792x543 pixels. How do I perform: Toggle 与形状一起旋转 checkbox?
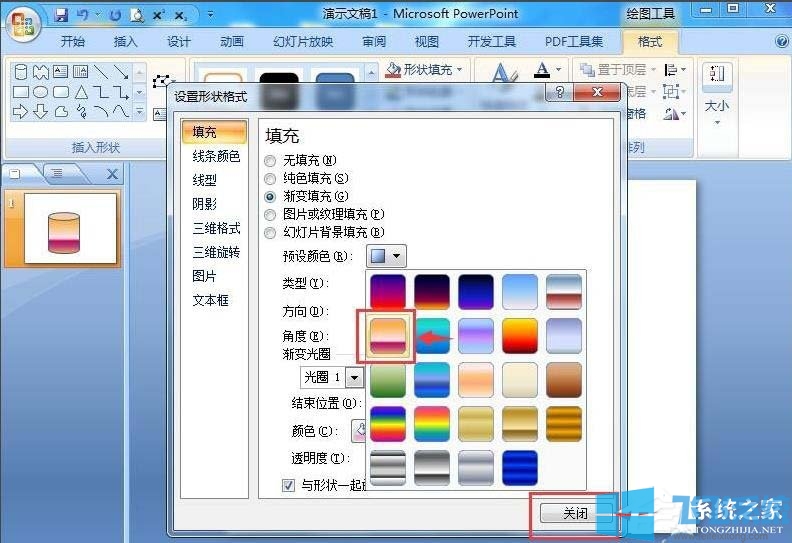pos(289,486)
